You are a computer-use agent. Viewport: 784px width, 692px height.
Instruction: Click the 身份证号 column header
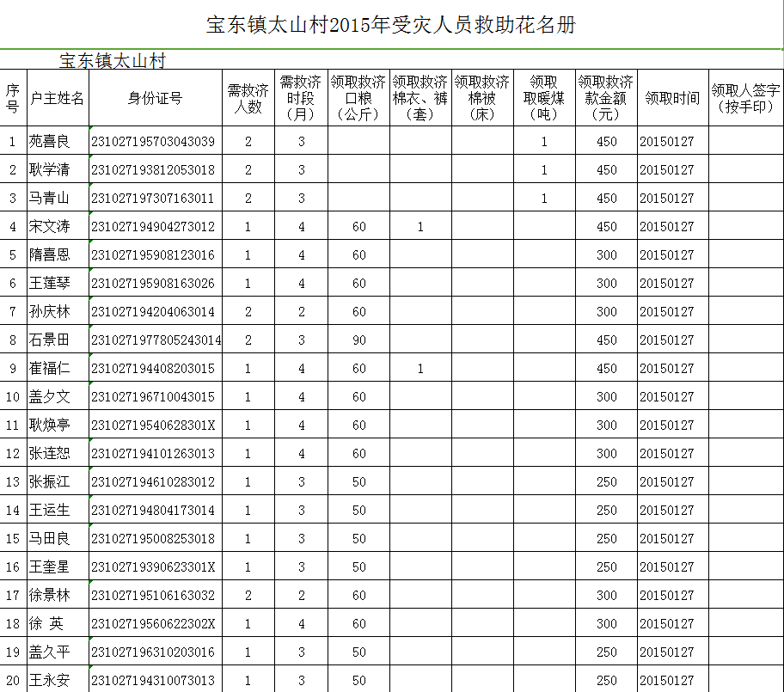pos(155,98)
